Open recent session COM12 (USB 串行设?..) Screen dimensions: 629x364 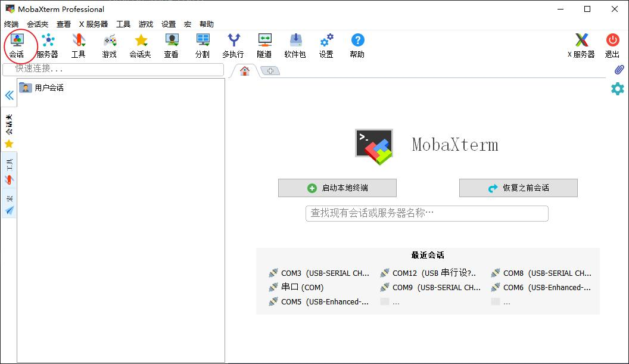[x=428, y=273]
